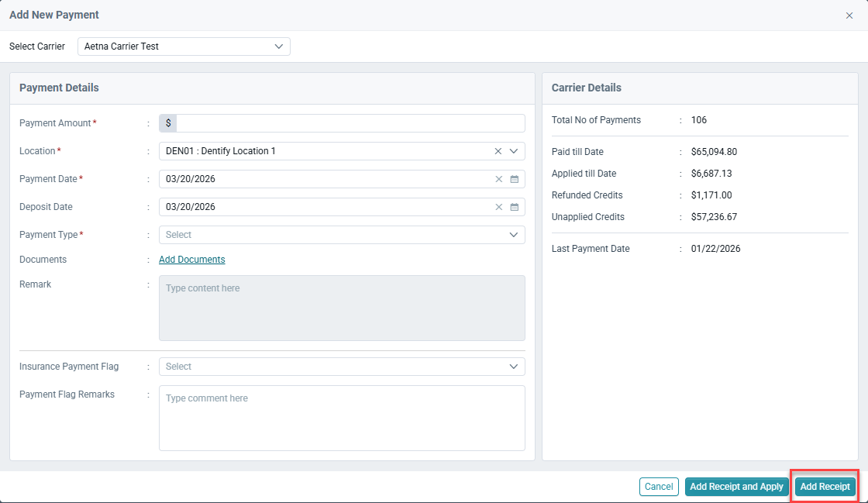The height and width of the screenshot is (503, 868).
Task: Click the Payment Date text 03/20/2026
Action: [191, 179]
